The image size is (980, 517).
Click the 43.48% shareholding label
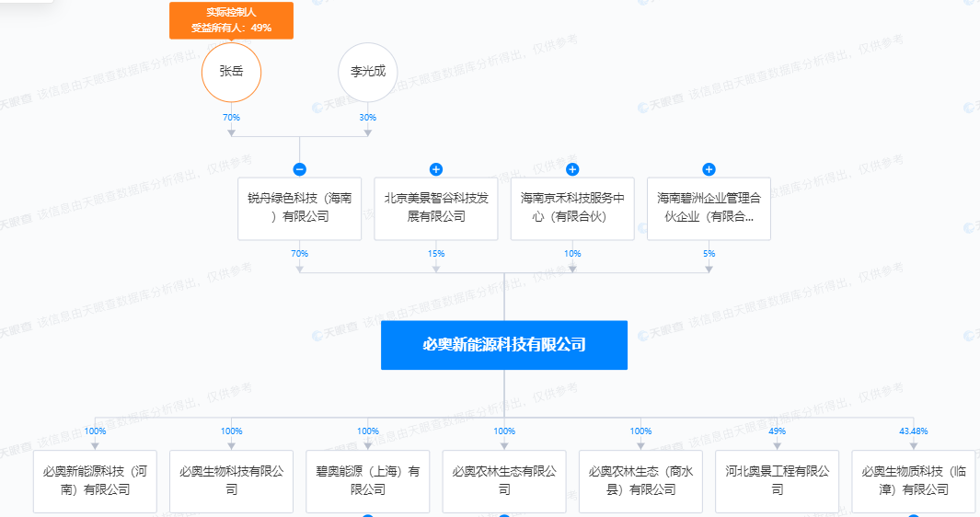(x=913, y=431)
